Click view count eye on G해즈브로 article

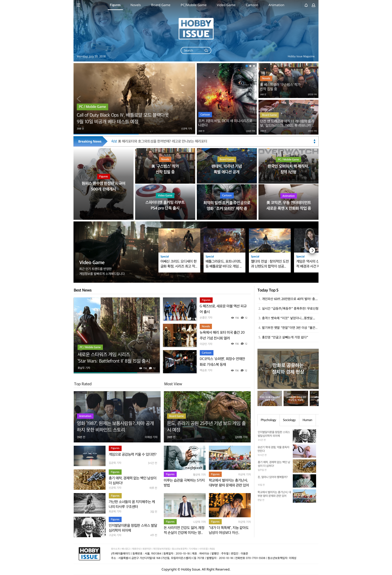click(233, 318)
